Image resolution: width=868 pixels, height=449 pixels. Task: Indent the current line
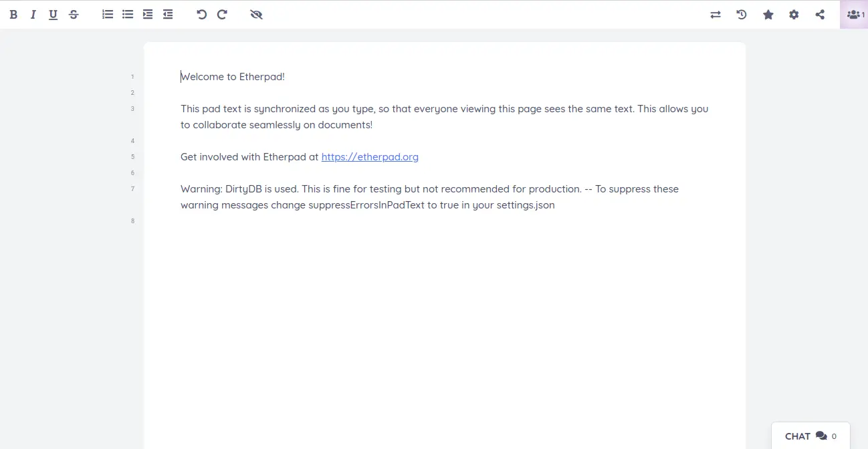coord(148,14)
